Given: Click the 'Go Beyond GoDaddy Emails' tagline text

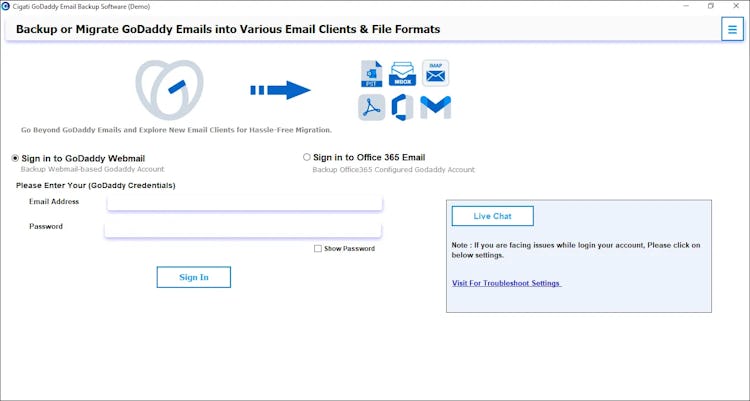Looking at the screenshot, I should (176, 130).
